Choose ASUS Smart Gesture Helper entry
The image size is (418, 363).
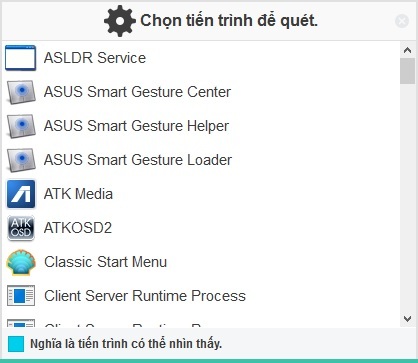pos(201,126)
